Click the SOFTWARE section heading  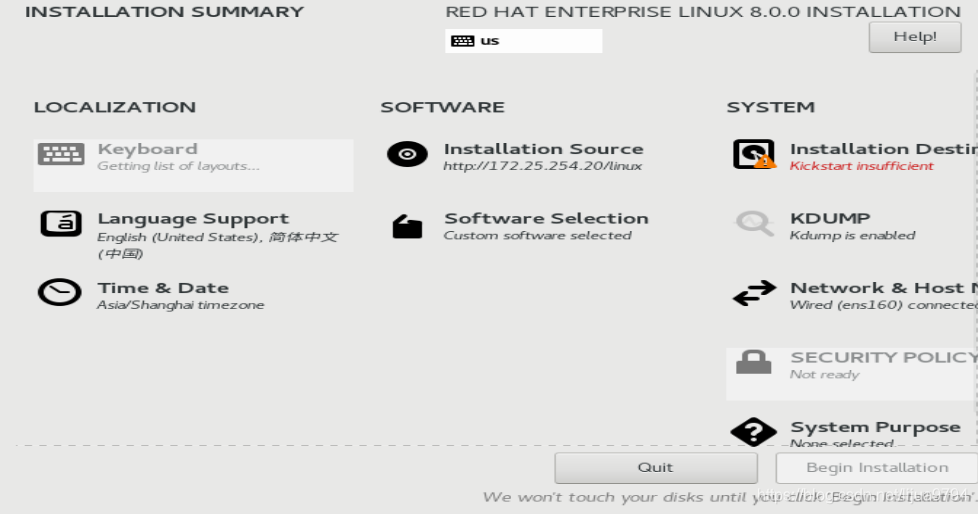click(x=443, y=107)
